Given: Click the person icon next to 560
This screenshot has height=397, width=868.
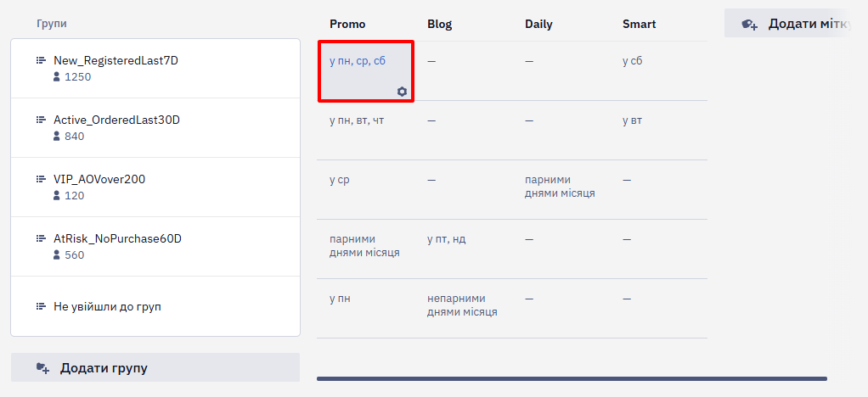Looking at the screenshot, I should click(56, 254).
